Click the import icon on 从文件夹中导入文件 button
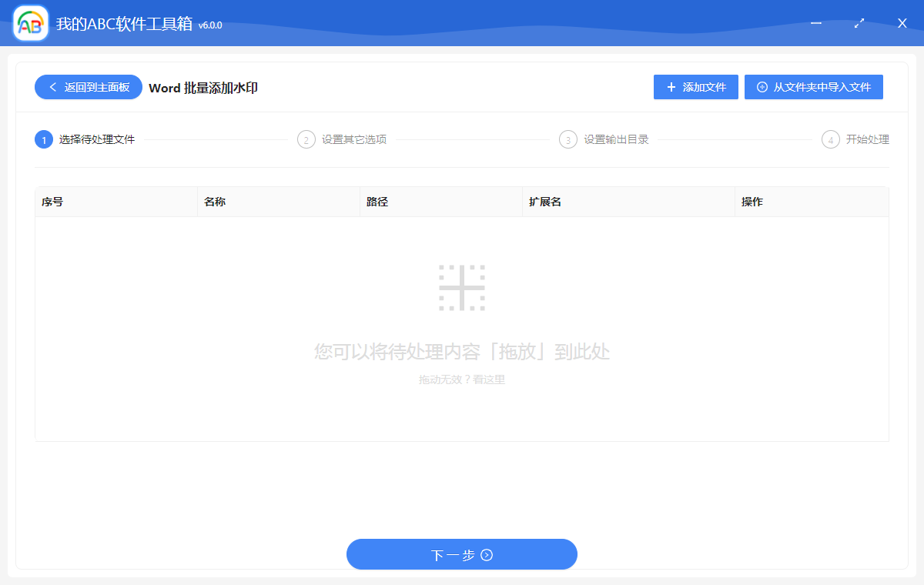The height and width of the screenshot is (585, 924). [x=762, y=86]
